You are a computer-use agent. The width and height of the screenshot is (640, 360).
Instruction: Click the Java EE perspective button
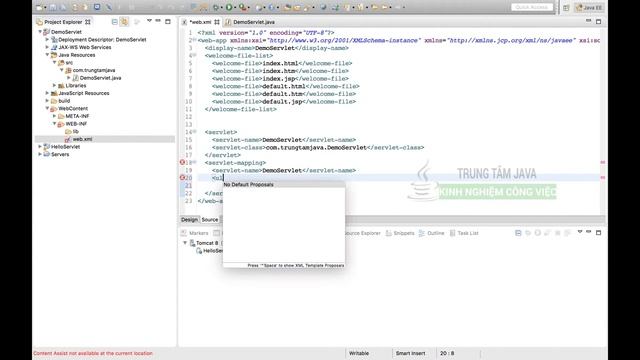[x=589, y=7]
